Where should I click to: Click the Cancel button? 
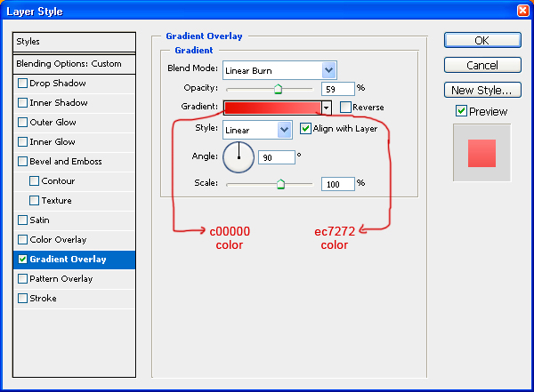482,65
